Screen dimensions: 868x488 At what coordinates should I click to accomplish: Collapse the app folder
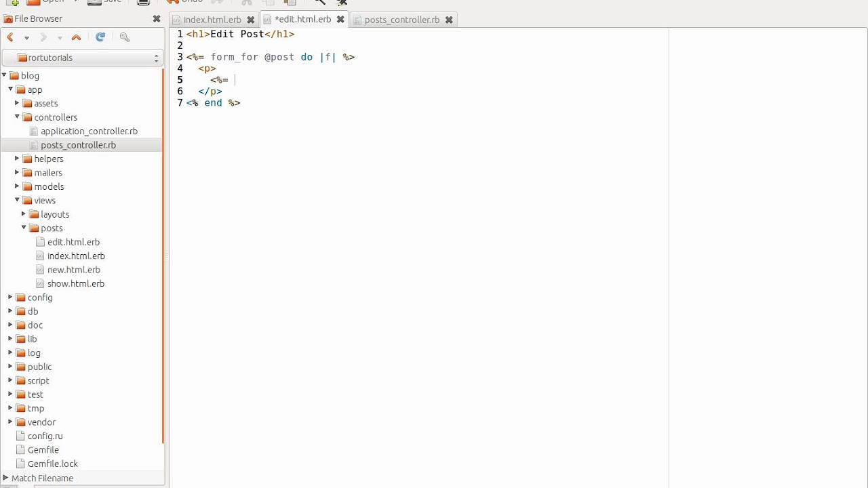point(11,89)
